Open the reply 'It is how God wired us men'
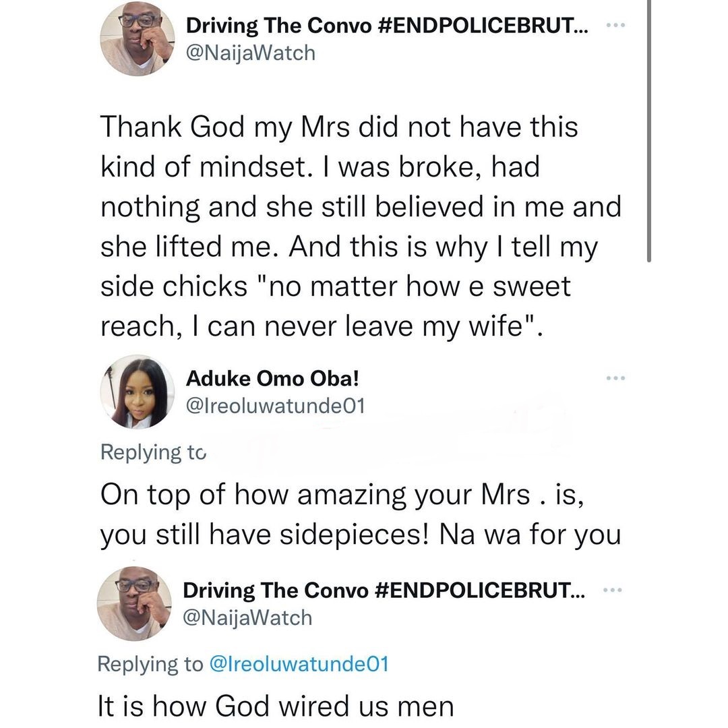Image resolution: width=728 pixels, height=728 pixels. [276, 706]
